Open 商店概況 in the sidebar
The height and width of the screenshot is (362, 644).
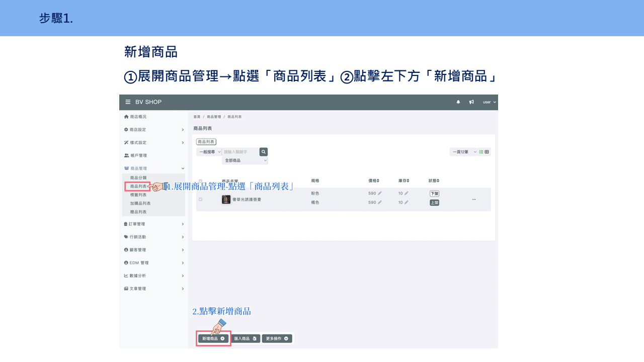(x=154, y=117)
